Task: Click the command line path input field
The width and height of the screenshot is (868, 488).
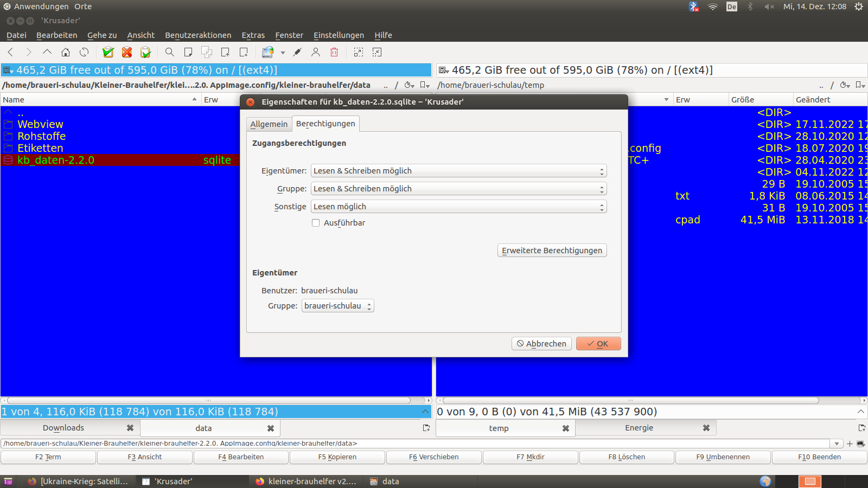Action: (415, 444)
